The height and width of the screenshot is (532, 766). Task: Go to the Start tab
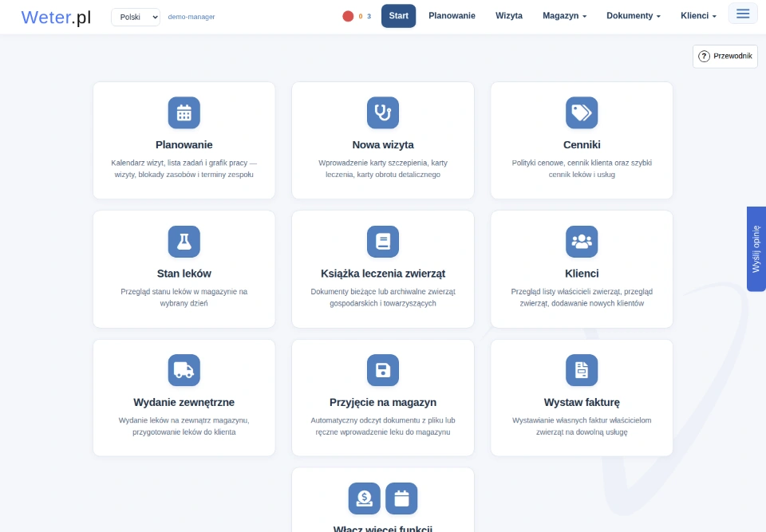(x=399, y=16)
